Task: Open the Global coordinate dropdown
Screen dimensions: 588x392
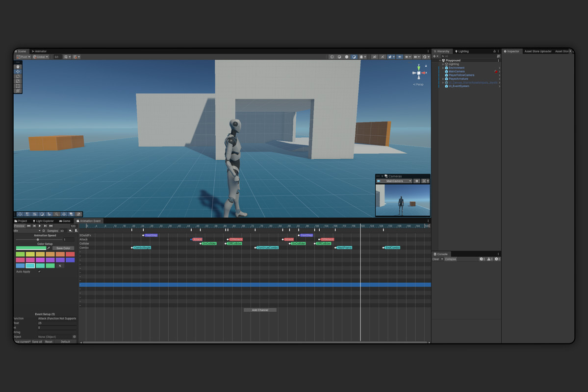Action: pyautogui.click(x=40, y=57)
